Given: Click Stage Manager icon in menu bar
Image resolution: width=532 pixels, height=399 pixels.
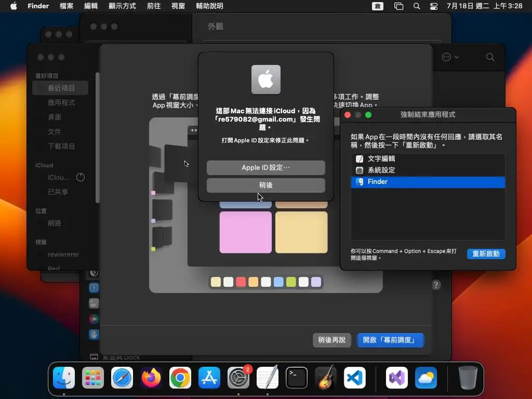Looking at the screenshot, I should [x=398, y=6].
